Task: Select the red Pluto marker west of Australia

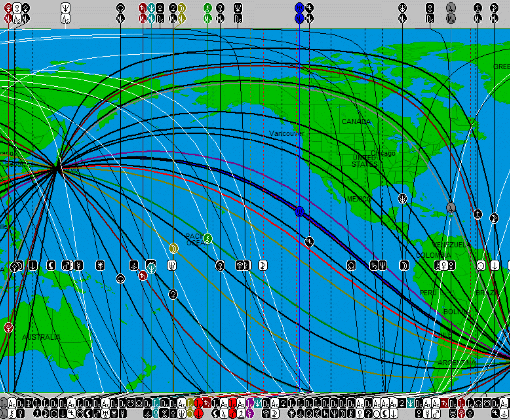Action: pos(8,327)
